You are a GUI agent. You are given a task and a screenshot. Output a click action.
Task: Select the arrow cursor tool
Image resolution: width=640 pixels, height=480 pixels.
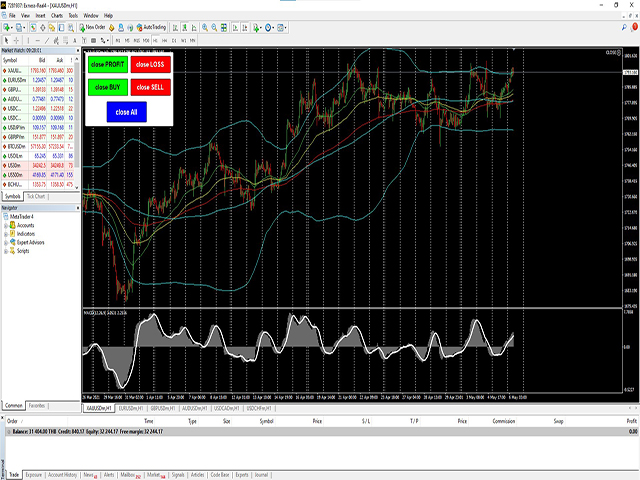(8, 39)
